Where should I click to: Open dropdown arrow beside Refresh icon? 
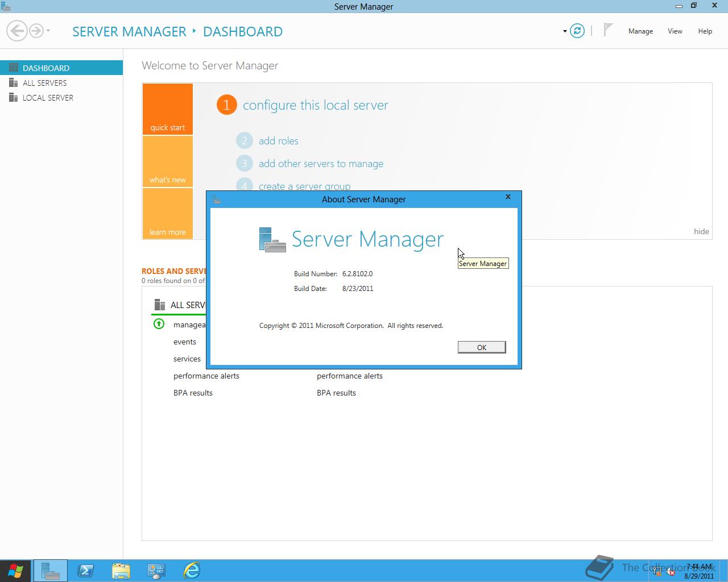pos(565,31)
